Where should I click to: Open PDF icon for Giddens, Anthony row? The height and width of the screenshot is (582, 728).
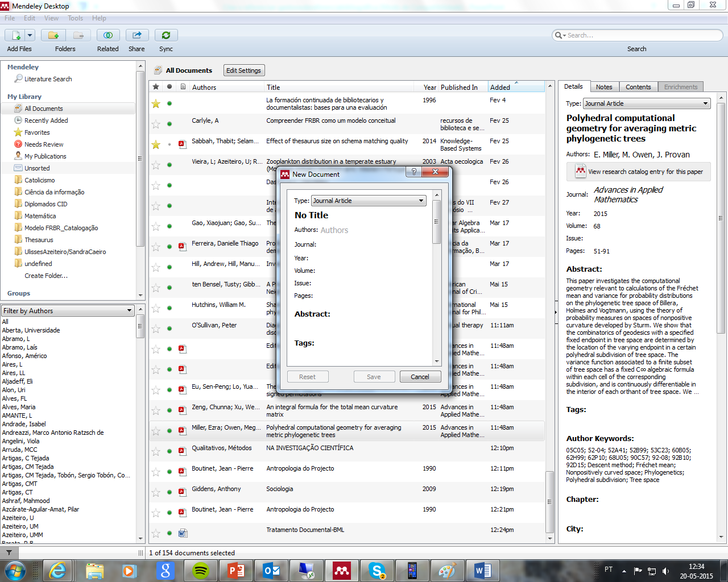(183, 492)
